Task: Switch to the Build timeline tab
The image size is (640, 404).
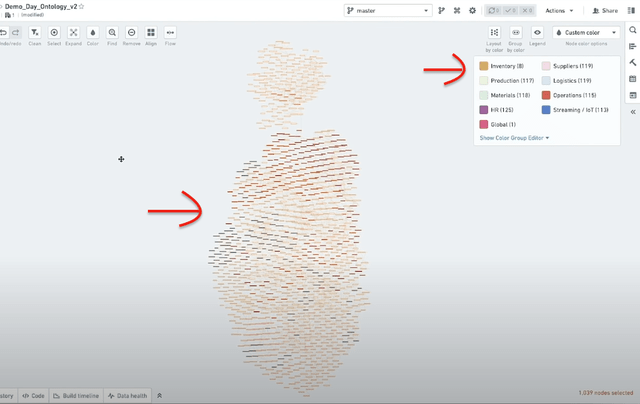Action: (x=76, y=396)
